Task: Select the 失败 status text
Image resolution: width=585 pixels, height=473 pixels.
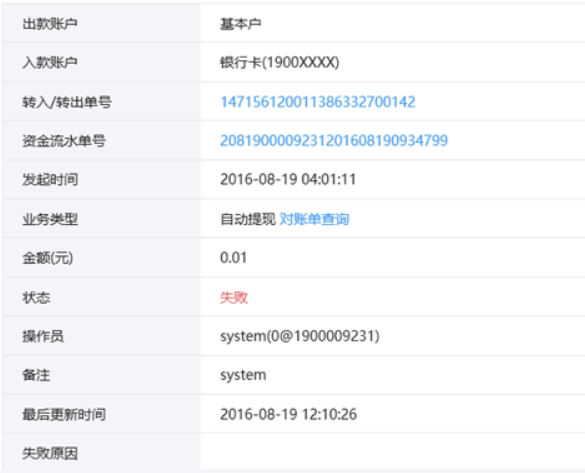Action: coord(234,297)
